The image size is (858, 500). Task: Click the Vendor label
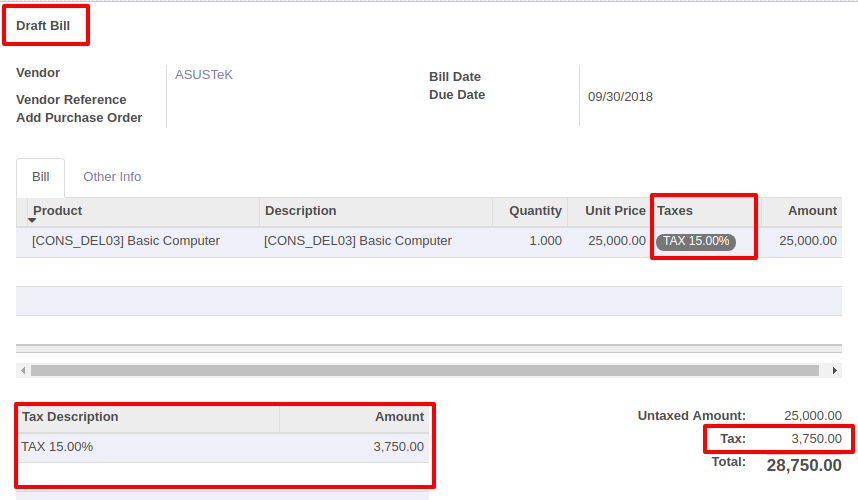click(x=38, y=73)
